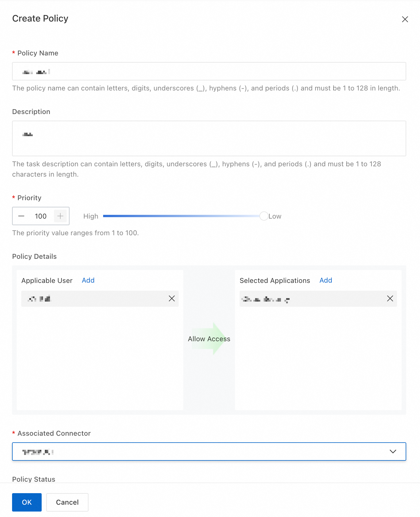The image size is (420, 517).
Task: Remove the listed selected application
Action: pyautogui.click(x=390, y=299)
